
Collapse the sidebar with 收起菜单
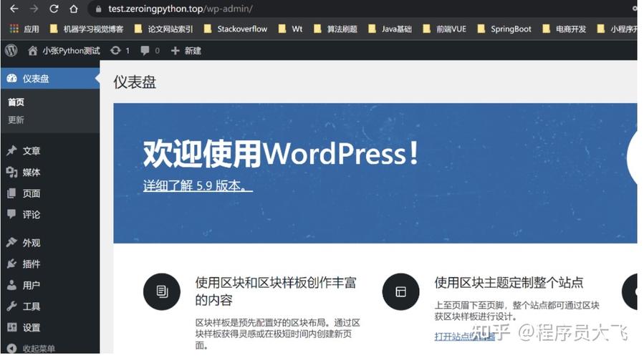[32, 349]
